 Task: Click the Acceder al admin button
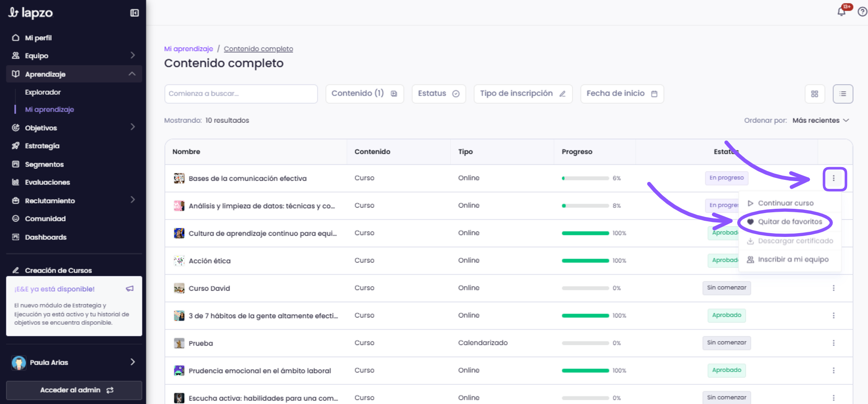(74, 390)
